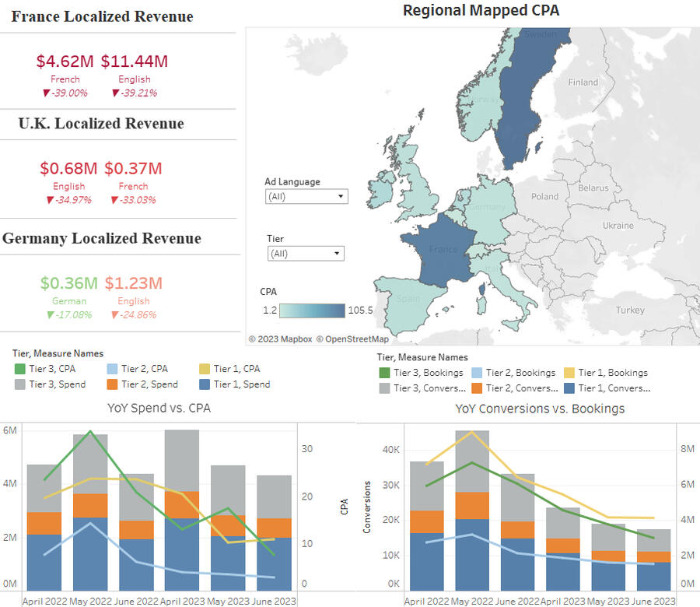Click the CPA color gradient legend bar
The image size is (700, 607).
click(312, 311)
